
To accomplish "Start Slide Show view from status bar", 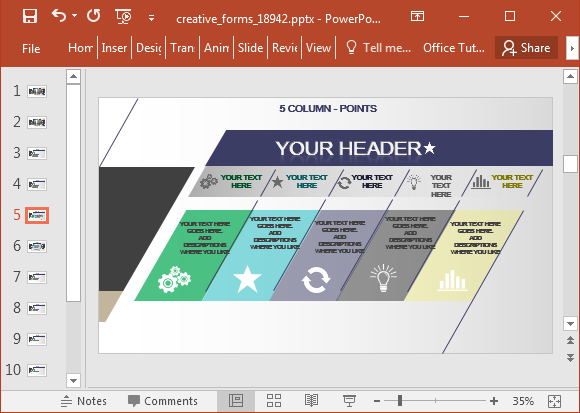I will click(x=349, y=400).
